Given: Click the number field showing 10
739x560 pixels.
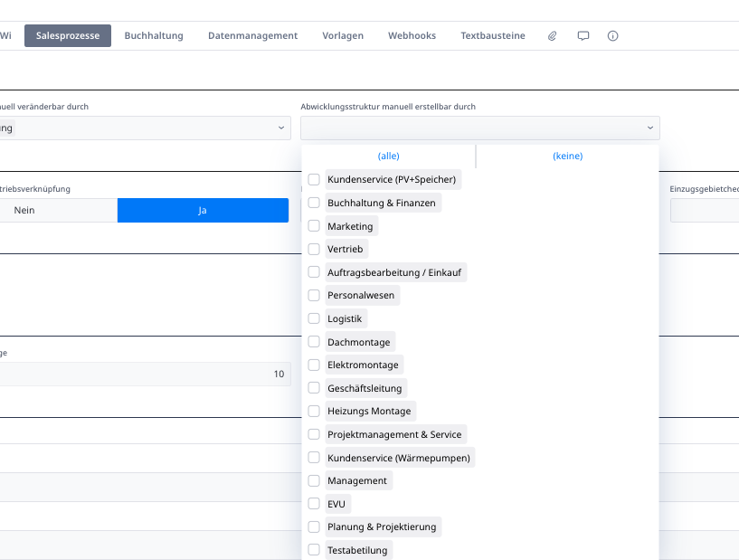Looking at the screenshot, I should tap(145, 375).
